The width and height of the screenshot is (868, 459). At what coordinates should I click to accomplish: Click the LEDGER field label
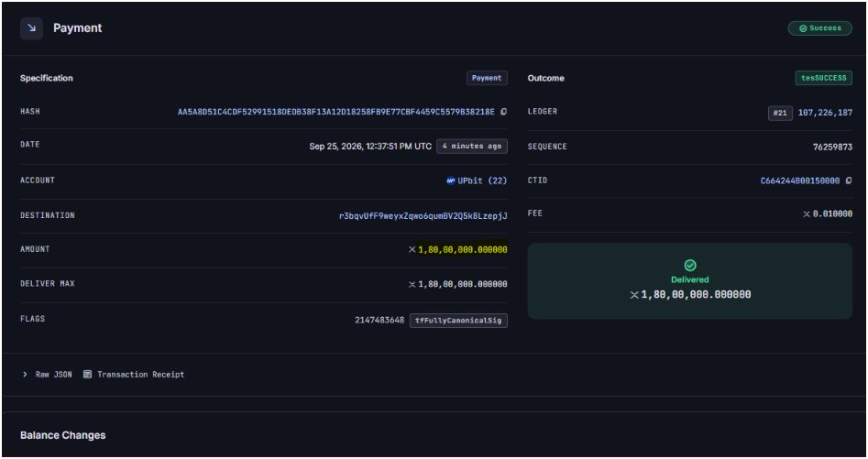tap(543, 112)
